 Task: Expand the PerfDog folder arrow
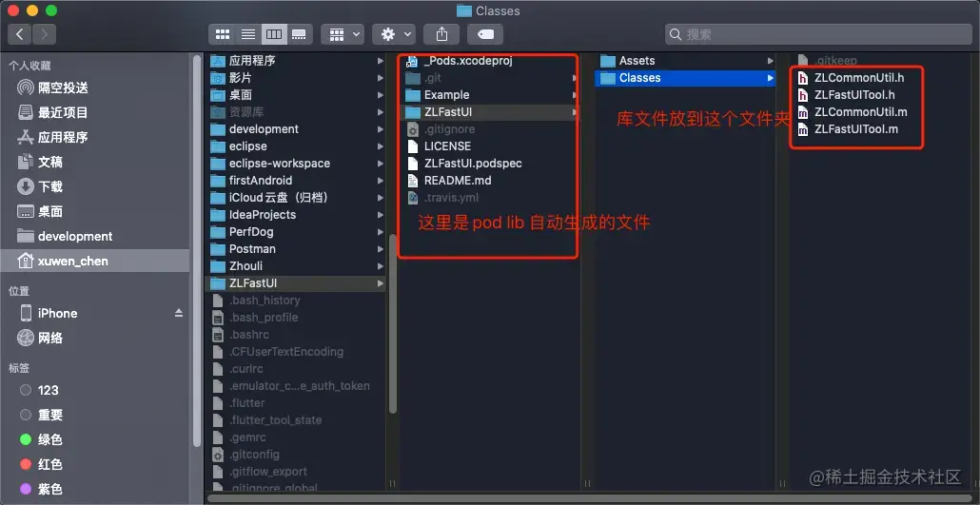pos(380,232)
